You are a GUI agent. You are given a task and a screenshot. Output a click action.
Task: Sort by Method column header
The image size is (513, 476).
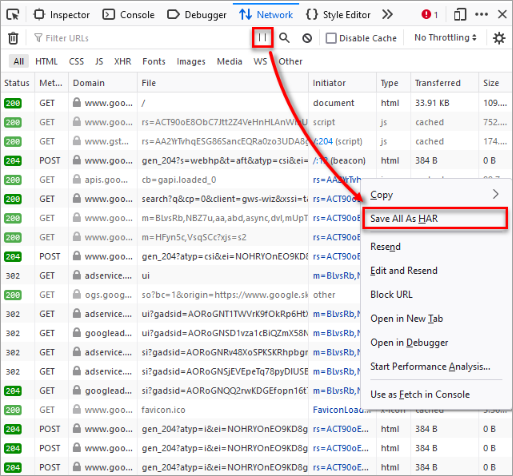point(51,83)
